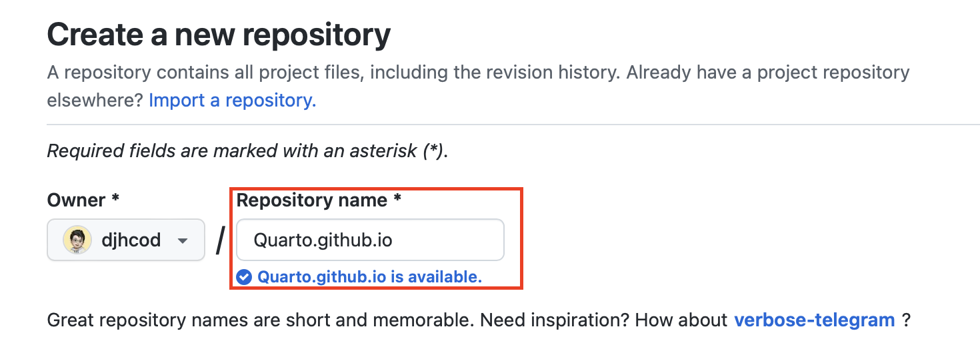The width and height of the screenshot is (980, 341).
Task: Click the "Great repository names are short" text
Action: pos(260,320)
